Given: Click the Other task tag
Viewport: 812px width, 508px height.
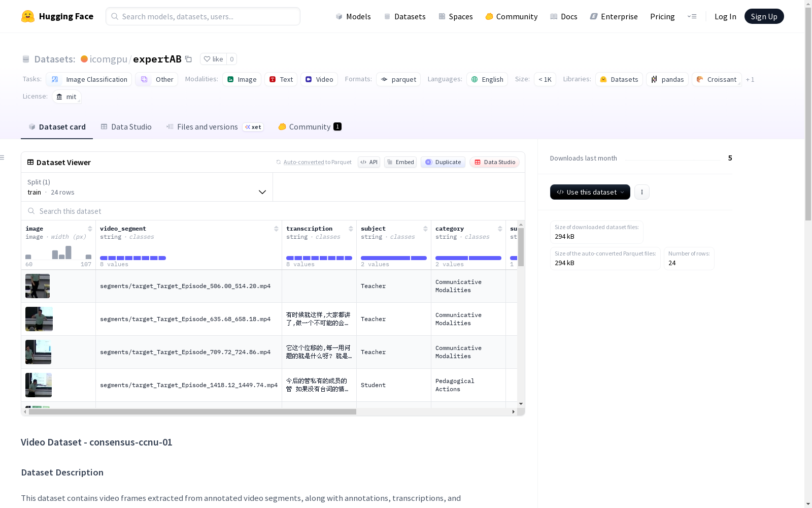Looking at the screenshot, I should (x=156, y=79).
